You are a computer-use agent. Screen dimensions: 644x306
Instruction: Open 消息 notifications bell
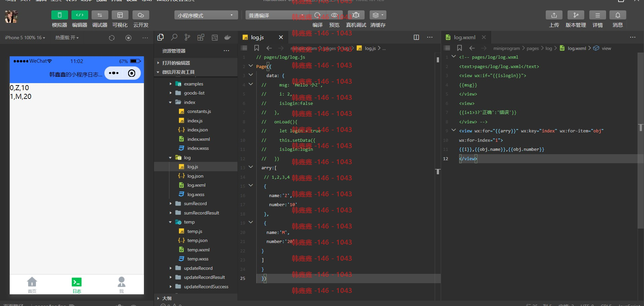[618, 15]
